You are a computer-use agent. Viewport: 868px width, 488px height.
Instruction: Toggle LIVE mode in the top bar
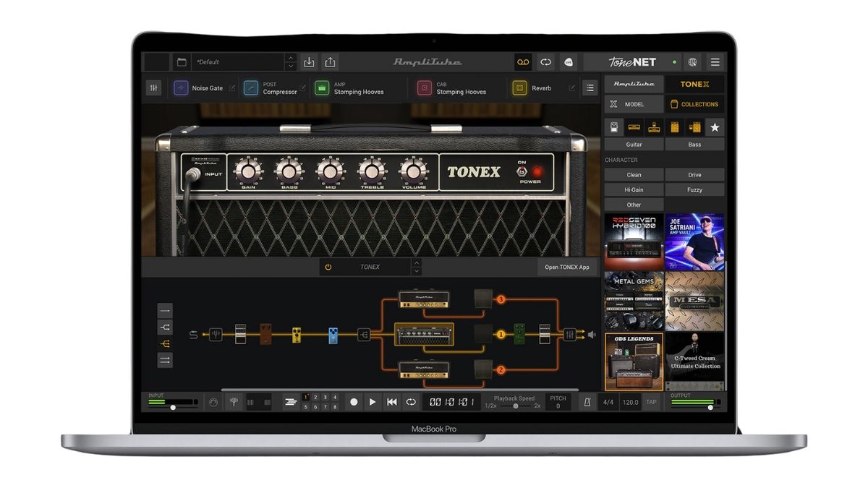pos(568,61)
